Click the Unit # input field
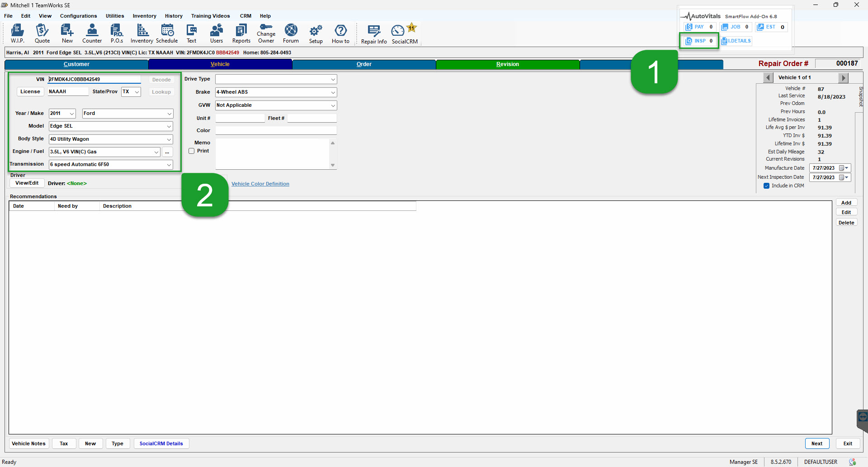This screenshot has width=868, height=467. [240, 119]
